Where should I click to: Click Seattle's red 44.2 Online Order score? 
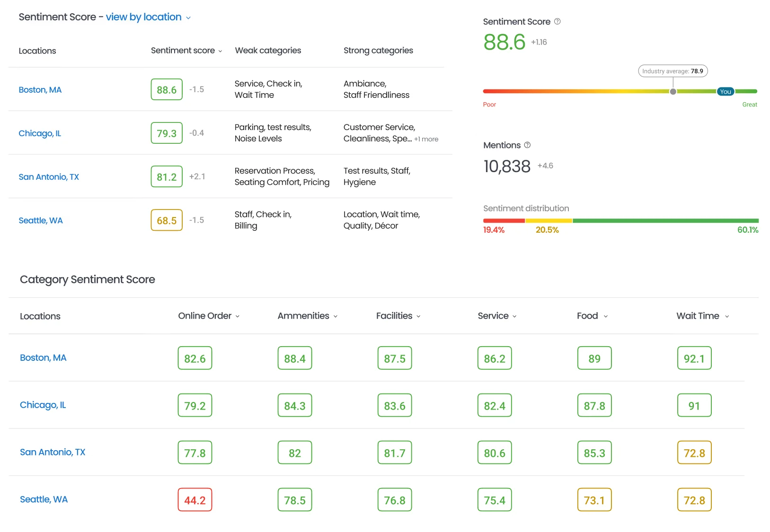pyautogui.click(x=195, y=499)
